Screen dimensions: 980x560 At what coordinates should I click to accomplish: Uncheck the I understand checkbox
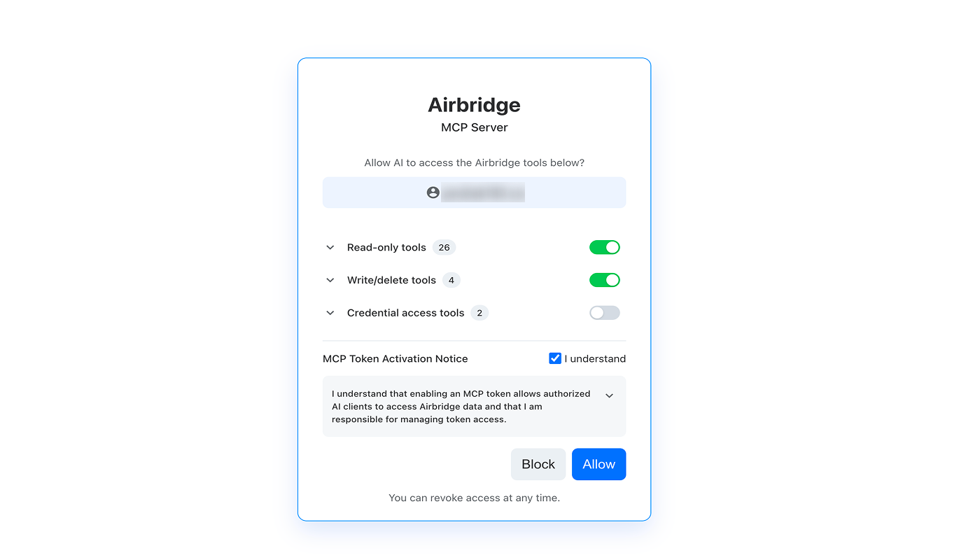click(555, 358)
